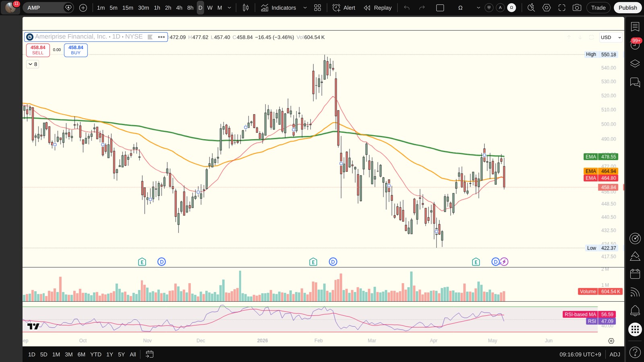
Task: Create a new Alert
Action: pos(344,8)
